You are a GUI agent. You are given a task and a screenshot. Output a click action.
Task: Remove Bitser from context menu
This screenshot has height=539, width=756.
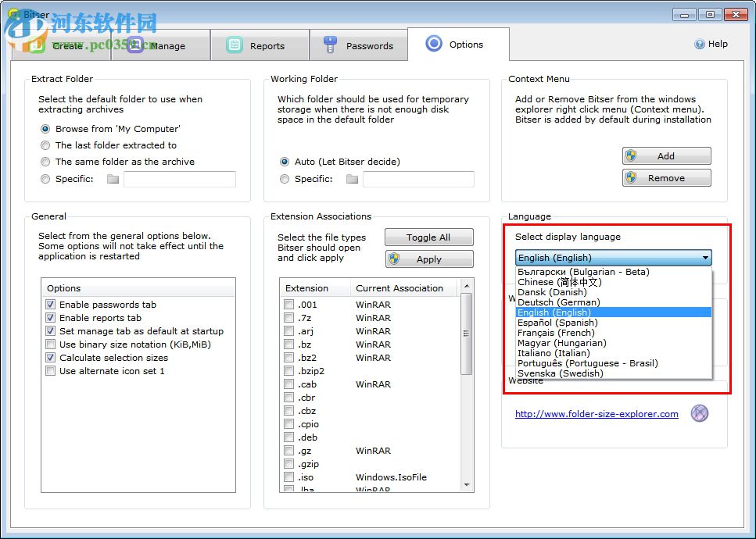tap(666, 178)
